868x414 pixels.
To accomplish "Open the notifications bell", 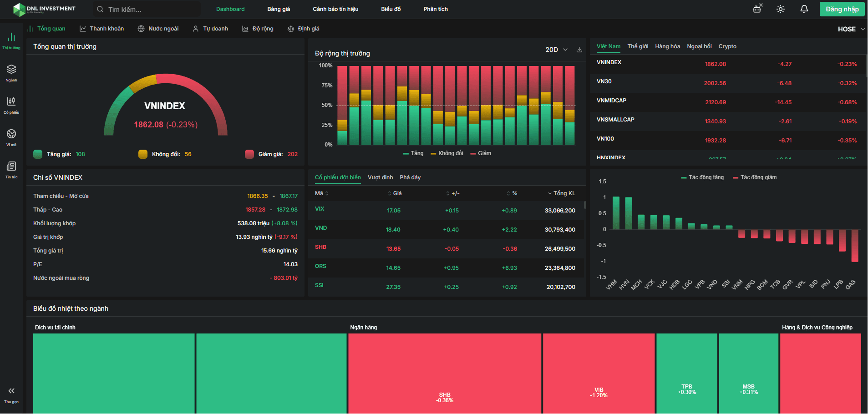I will (x=804, y=9).
